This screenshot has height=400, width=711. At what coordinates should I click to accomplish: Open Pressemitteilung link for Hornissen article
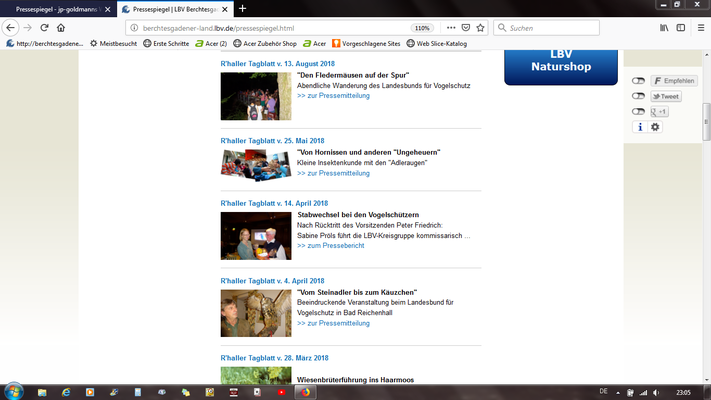coord(333,173)
